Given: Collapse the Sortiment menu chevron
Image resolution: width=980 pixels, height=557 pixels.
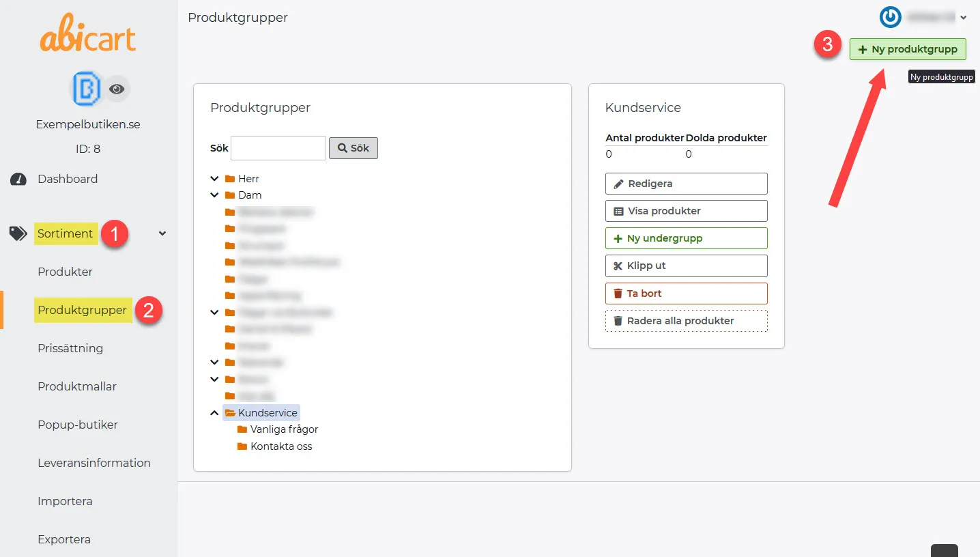Looking at the screenshot, I should pos(162,233).
